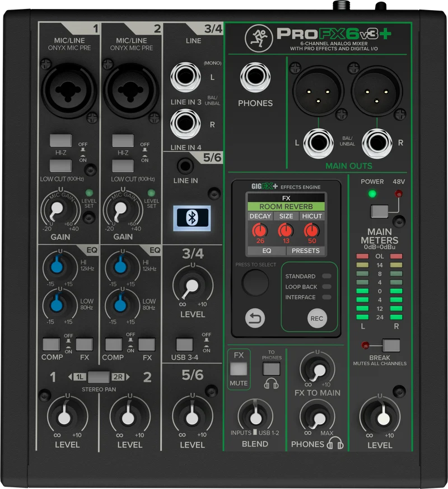The width and height of the screenshot is (448, 489).
Task: Click the channel 1 combo XLR input jack
Action: coord(68,90)
